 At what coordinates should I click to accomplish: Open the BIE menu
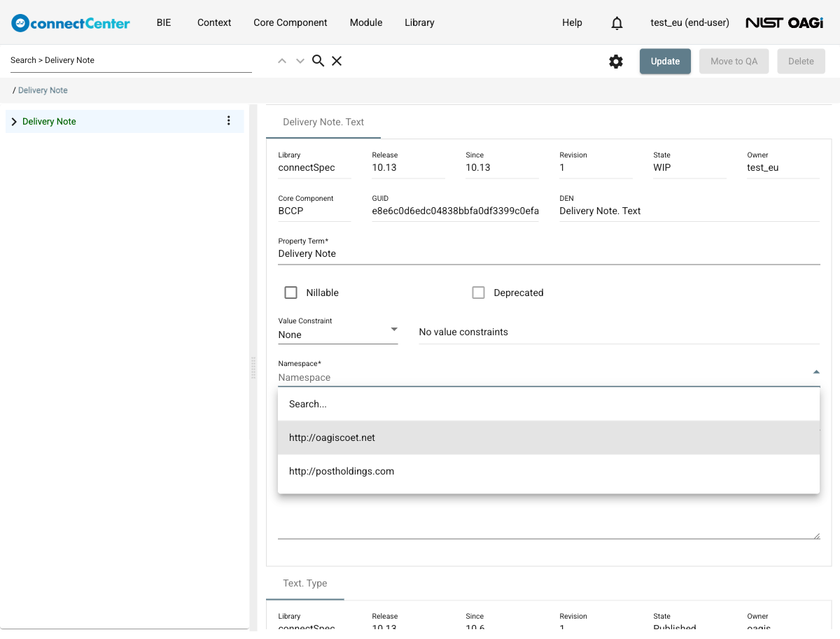(164, 22)
